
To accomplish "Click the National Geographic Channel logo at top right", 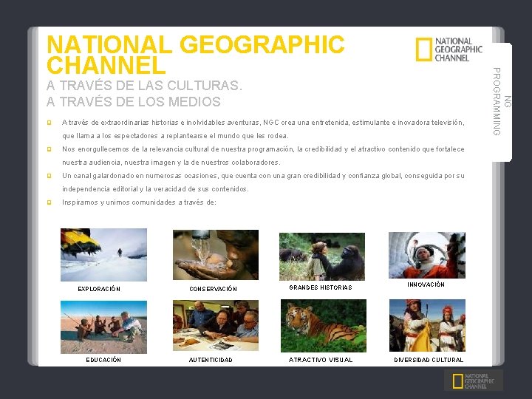I will (x=449, y=50).
